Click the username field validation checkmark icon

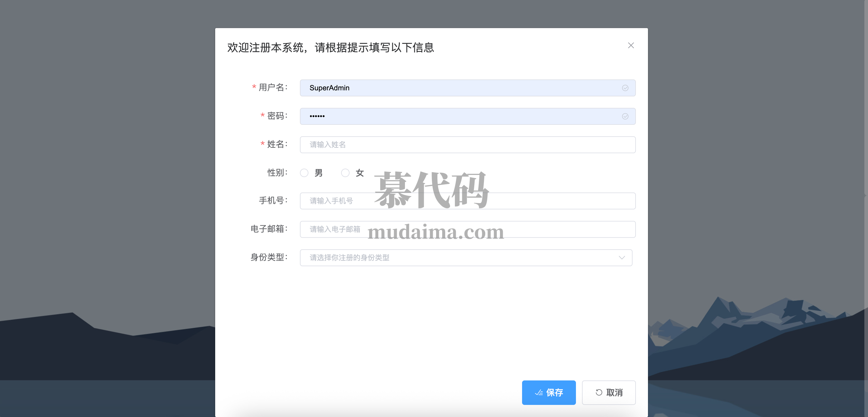(x=625, y=88)
